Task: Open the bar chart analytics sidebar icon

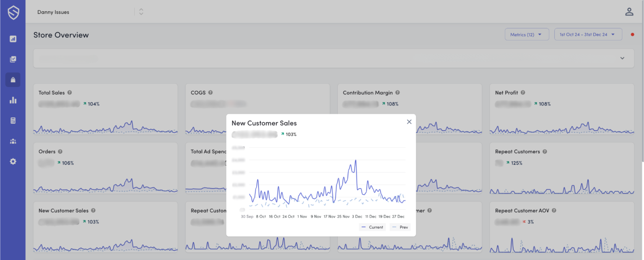Action: click(13, 100)
